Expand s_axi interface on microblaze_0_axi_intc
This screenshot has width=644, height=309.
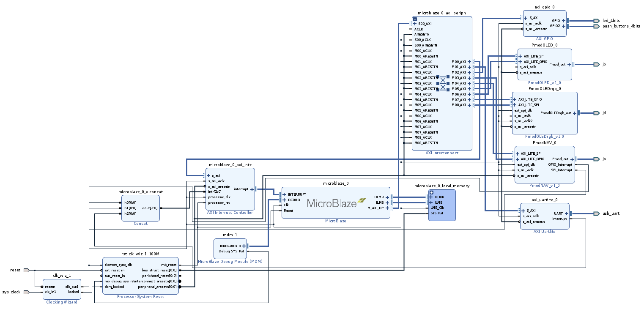(x=208, y=175)
